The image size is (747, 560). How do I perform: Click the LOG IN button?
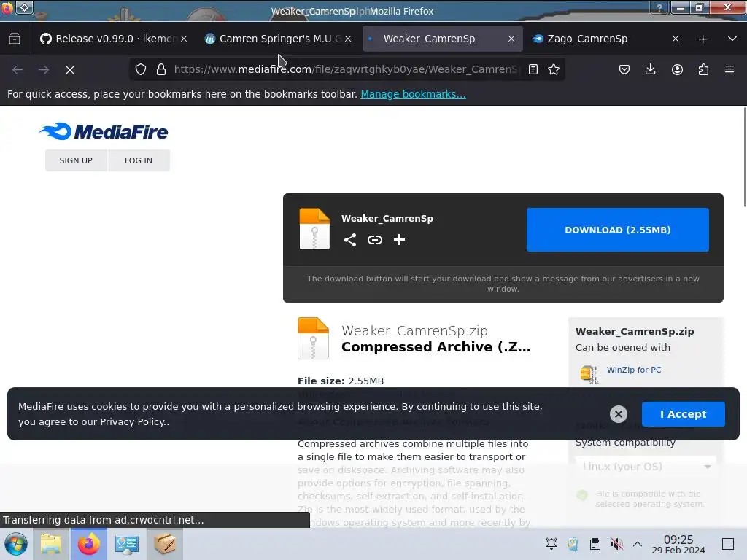139,160
